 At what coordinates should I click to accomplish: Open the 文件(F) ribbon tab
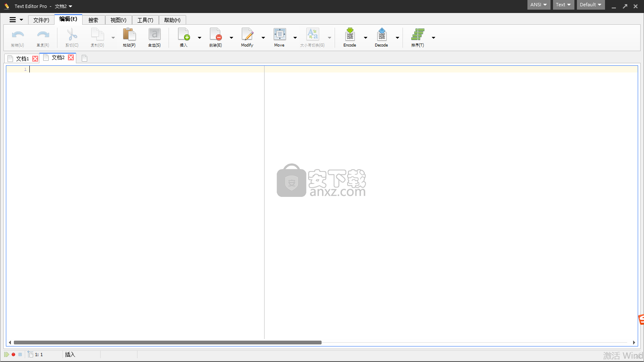[41, 20]
